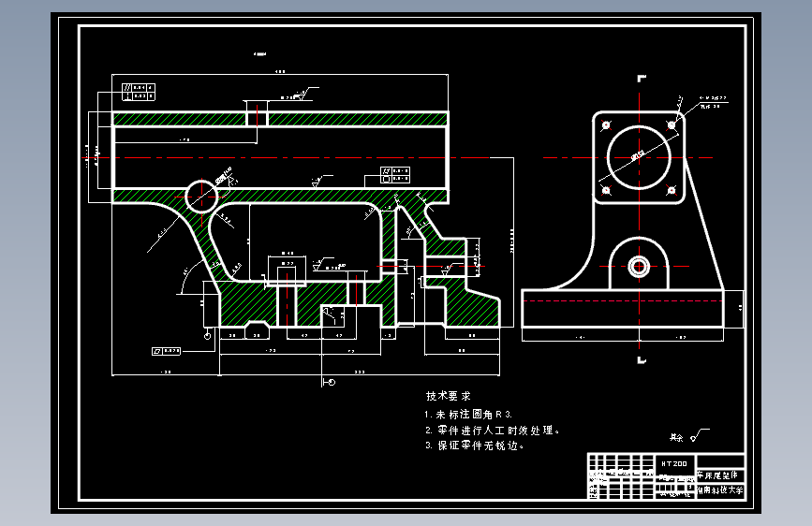Click the 其余 surface finish label

click(676, 438)
